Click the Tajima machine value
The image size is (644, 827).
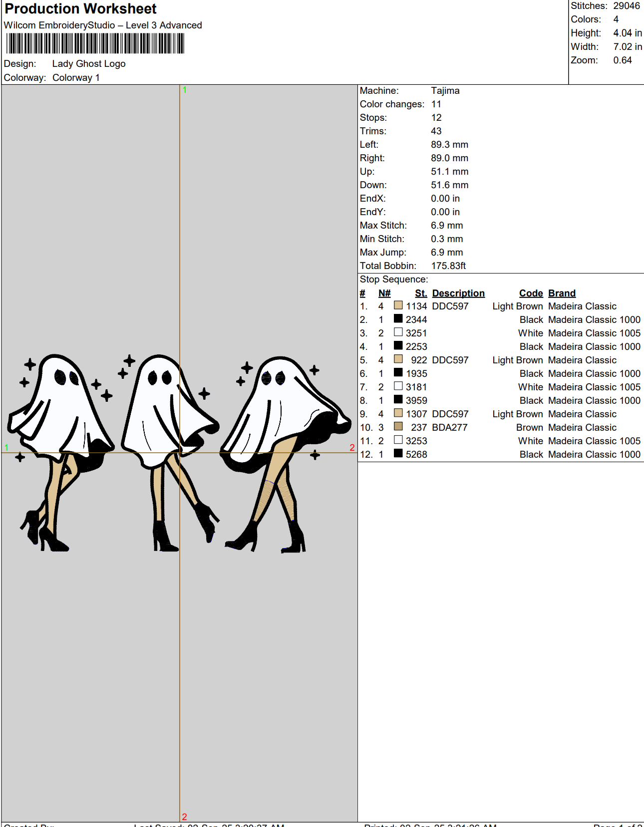445,91
